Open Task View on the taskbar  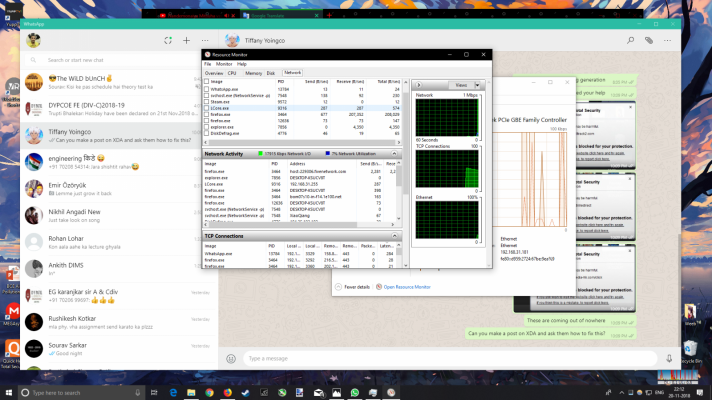coord(154,393)
